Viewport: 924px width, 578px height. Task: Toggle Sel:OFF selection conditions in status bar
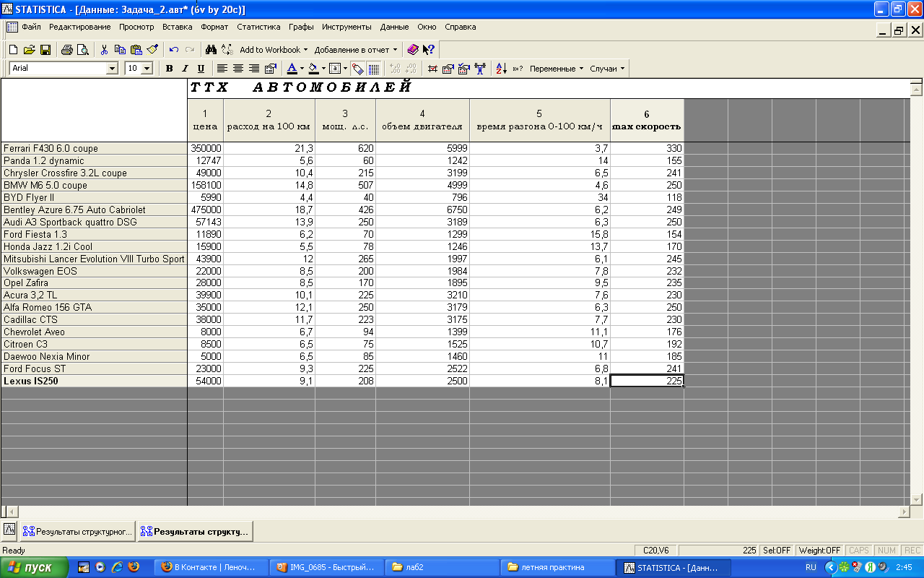point(777,551)
